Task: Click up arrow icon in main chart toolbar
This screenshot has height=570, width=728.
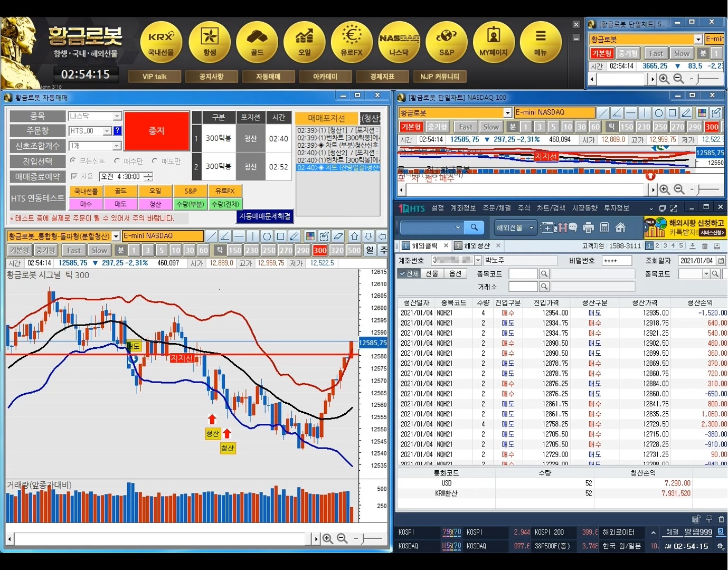Action: 355,236
